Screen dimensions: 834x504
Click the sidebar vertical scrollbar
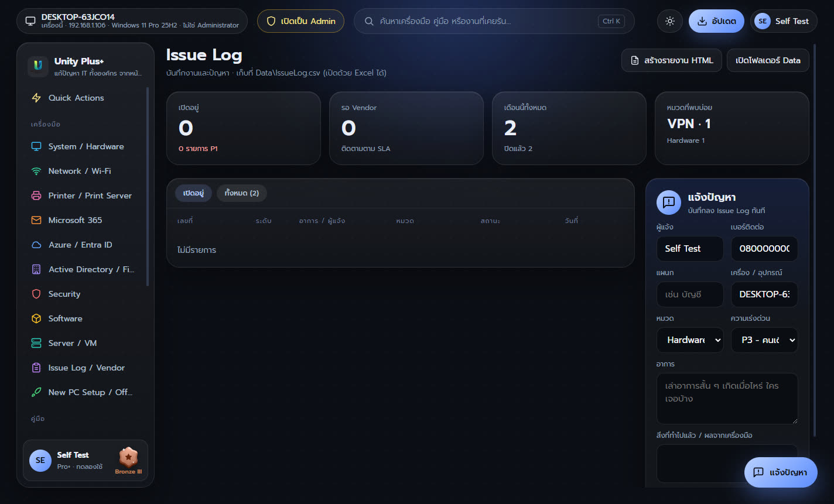[x=148, y=187]
